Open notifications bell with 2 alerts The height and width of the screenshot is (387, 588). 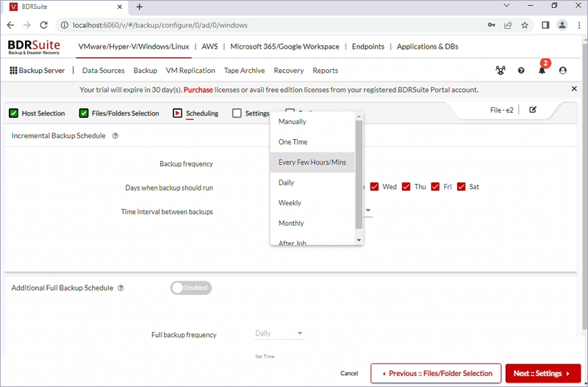click(542, 70)
